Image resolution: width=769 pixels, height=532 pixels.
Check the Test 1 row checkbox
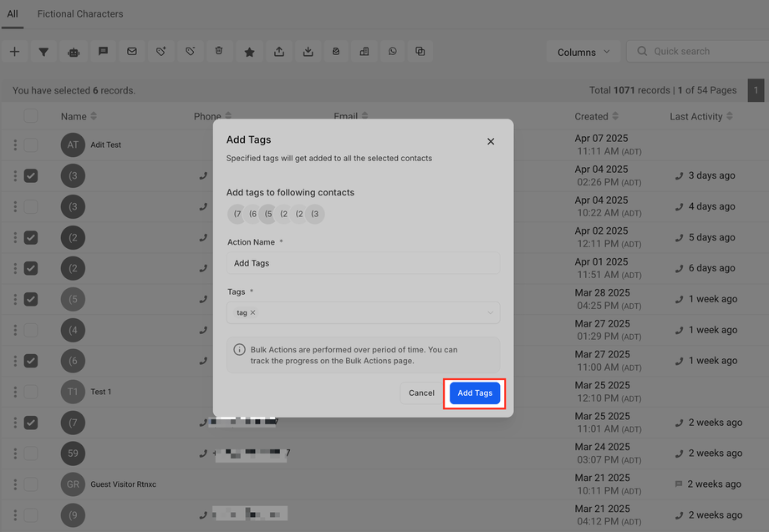[x=31, y=392]
